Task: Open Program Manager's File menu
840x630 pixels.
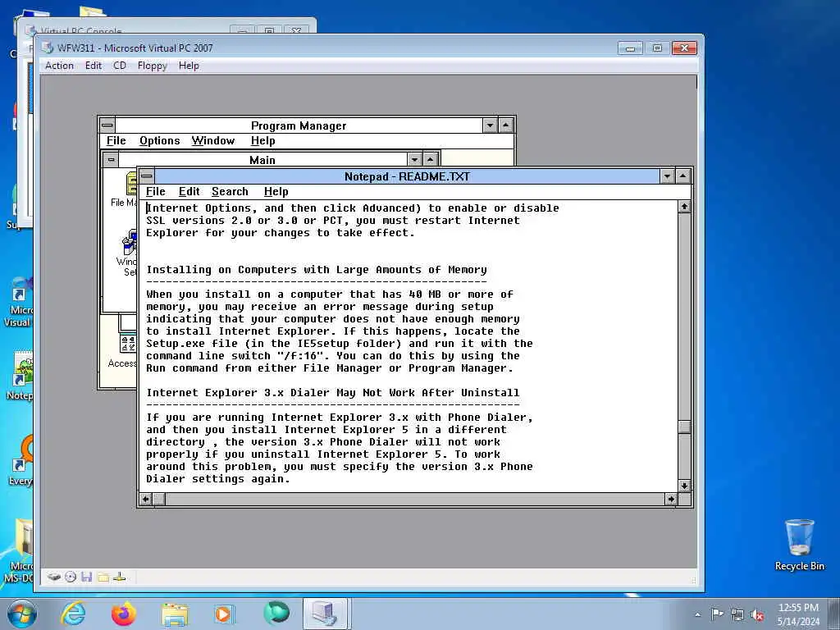Action: pyautogui.click(x=116, y=141)
